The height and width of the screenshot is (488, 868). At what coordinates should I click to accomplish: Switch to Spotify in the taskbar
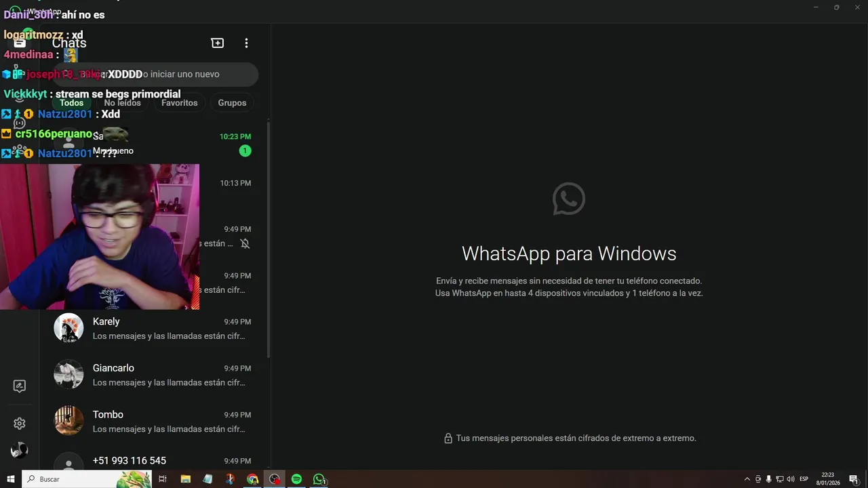point(296,479)
